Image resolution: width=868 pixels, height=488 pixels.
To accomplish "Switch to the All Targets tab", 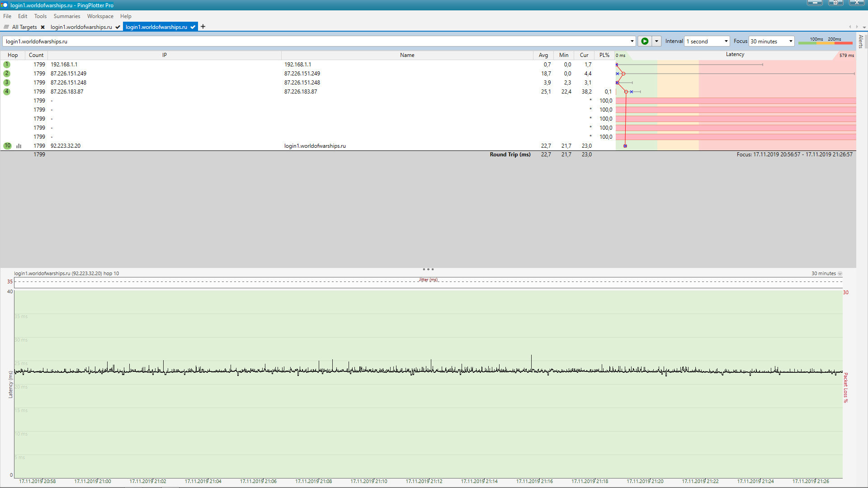I will (x=24, y=27).
